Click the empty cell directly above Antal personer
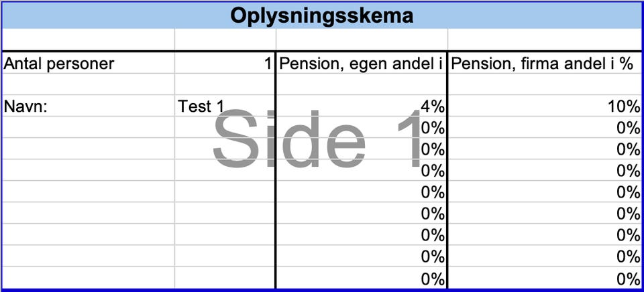This screenshot has width=644, height=292. [87, 40]
